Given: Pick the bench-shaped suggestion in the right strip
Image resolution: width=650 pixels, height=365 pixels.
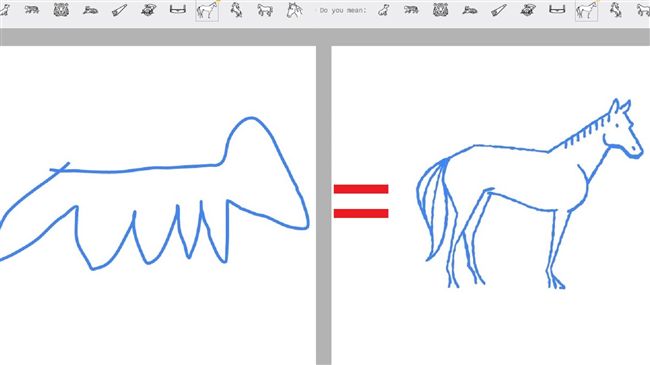Looking at the screenshot, I should click(x=557, y=10).
